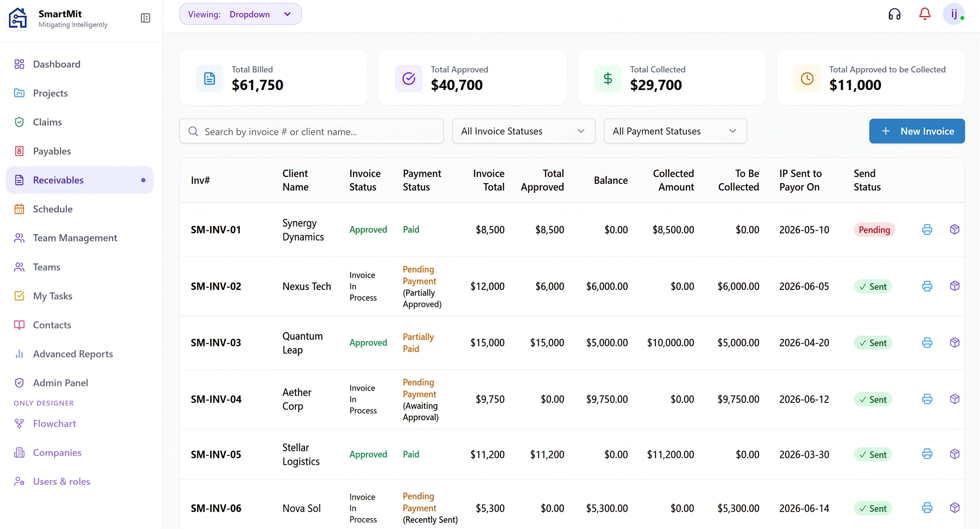
Task: Click the Total Billed document icon
Action: coord(209,78)
